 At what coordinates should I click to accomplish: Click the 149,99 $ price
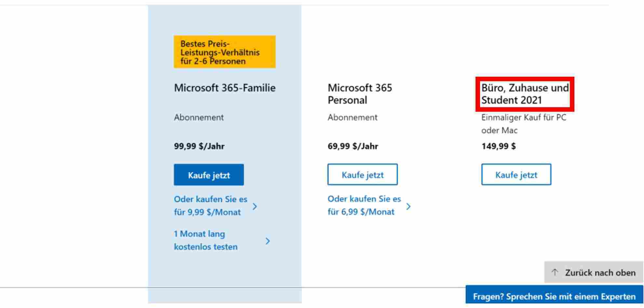[498, 146]
